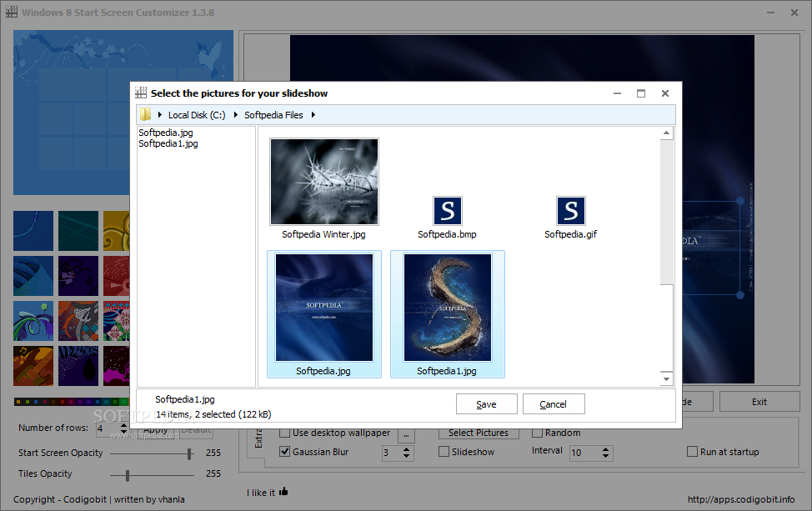The height and width of the screenshot is (511, 812).
Task: Select orange abstract cat background thumbnail
Action: point(78,321)
